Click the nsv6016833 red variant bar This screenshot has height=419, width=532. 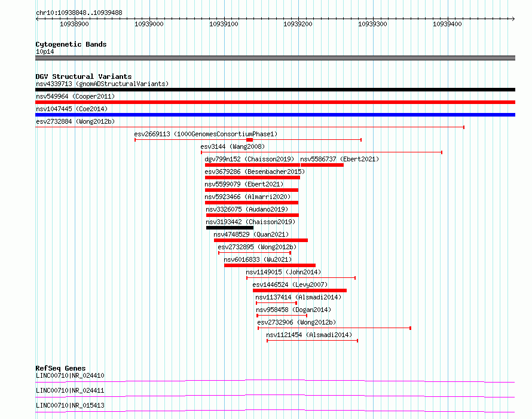tap(270, 265)
